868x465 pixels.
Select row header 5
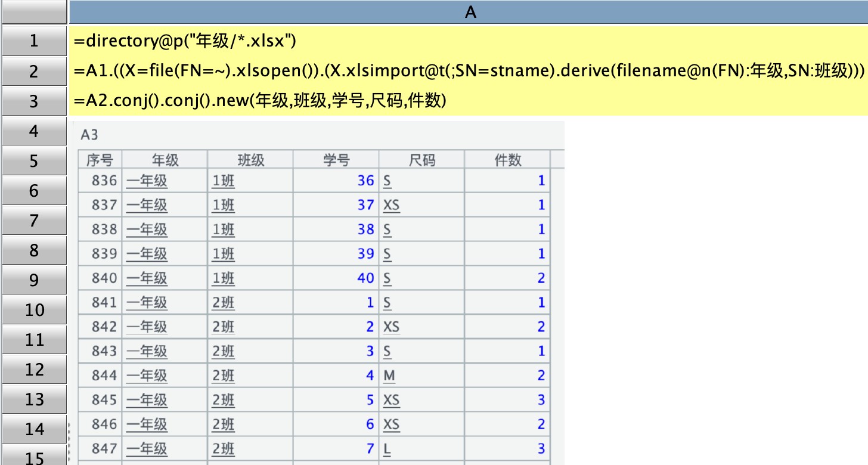tap(33, 160)
